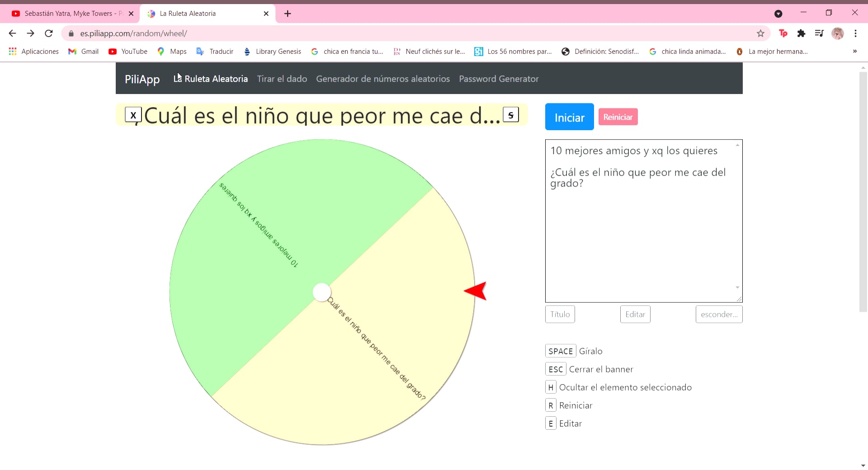
Task: Bookmark this page with the star icon
Action: [761, 33]
